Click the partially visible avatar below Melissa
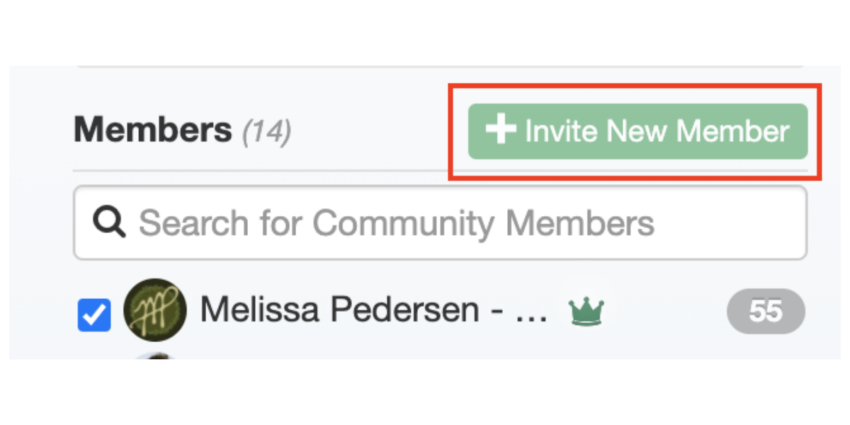This screenshot has width=850, height=425. 155,354
